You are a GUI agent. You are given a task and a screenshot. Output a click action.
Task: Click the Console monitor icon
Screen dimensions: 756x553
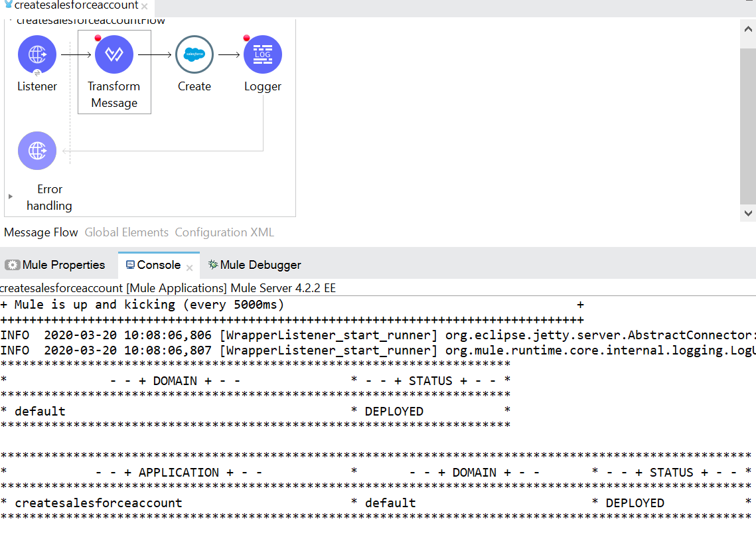pyautogui.click(x=130, y=265)
